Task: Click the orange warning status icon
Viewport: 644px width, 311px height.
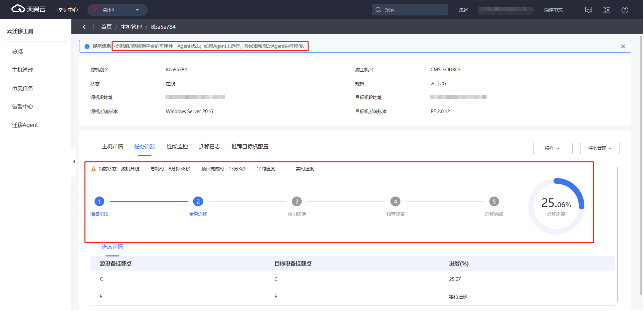Action: click(x=93, y=169)
